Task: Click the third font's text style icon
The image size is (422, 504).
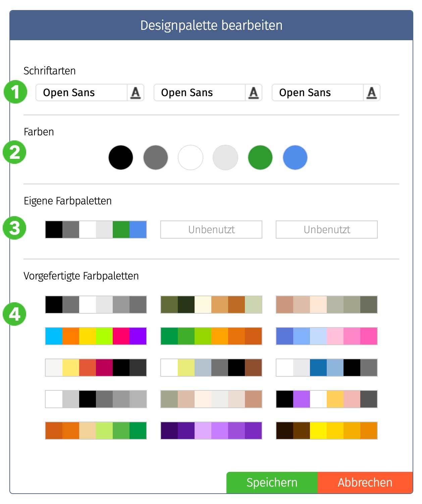Action: (x=371, y=92)
